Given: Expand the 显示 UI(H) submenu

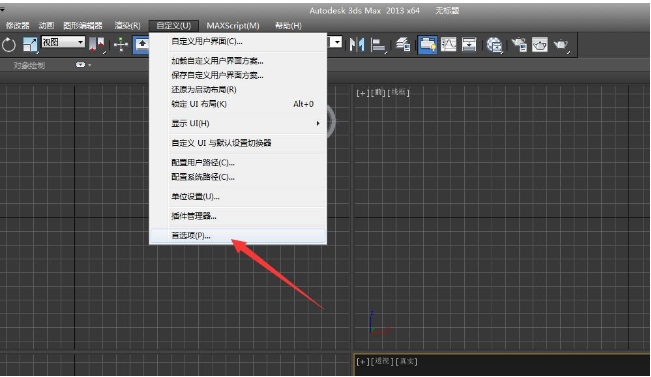Looking at the screenshot, I should [x=238, y=123].
